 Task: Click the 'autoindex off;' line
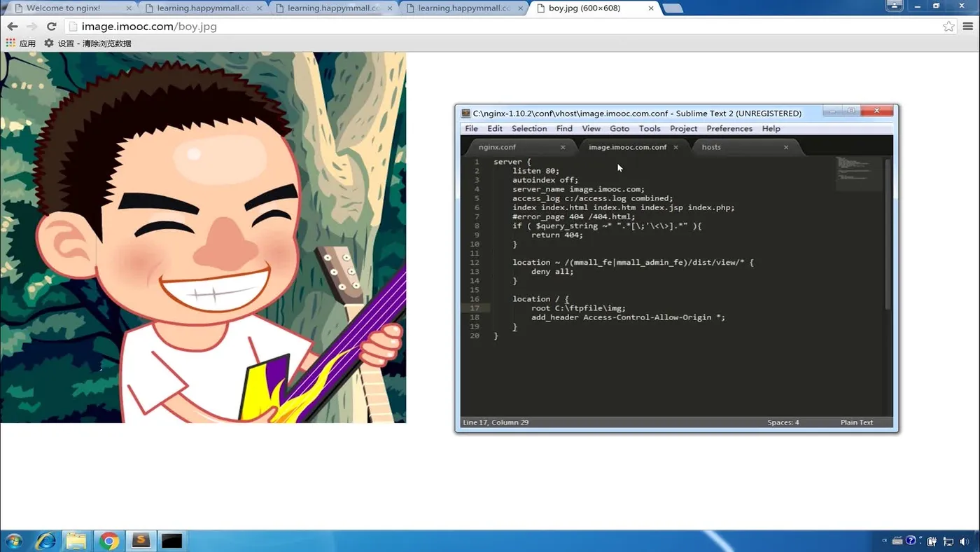tap(545, 180)
